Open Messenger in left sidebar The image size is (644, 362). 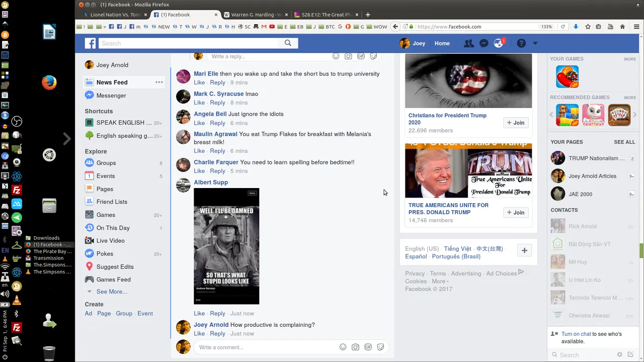[x=111, y=96]
